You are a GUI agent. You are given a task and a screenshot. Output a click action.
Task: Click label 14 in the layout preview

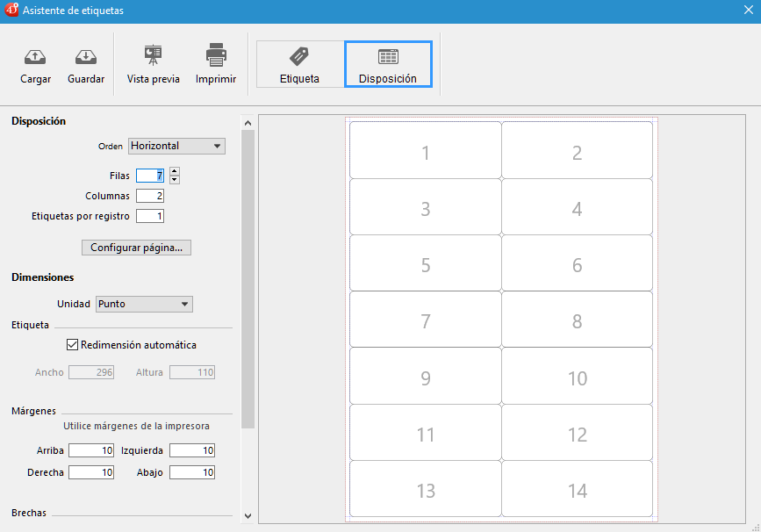click(x=577, y=491)
